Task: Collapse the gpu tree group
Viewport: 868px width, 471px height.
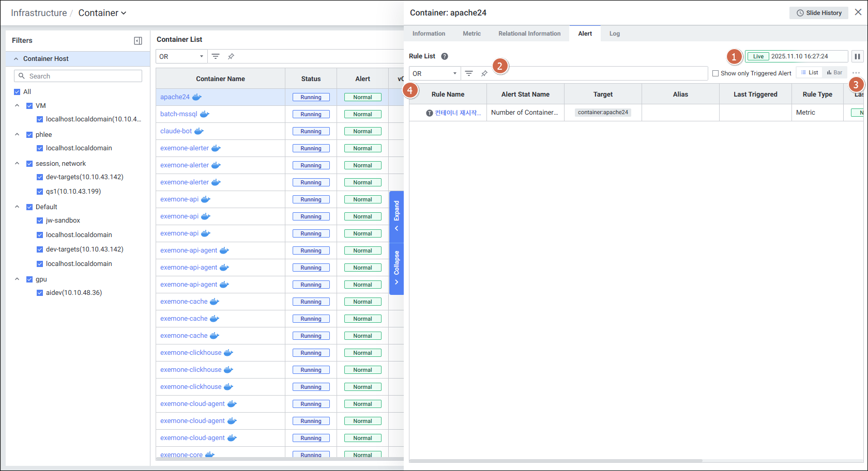Action: point(17,279)
